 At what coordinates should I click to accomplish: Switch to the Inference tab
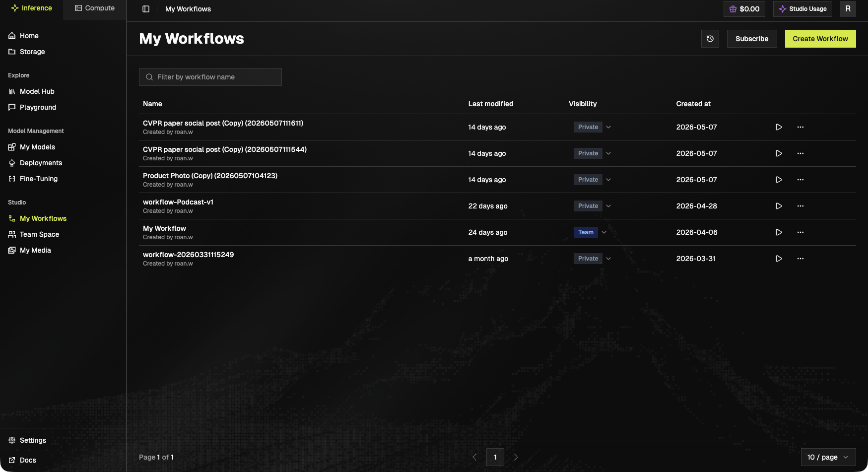coord(32,8)
